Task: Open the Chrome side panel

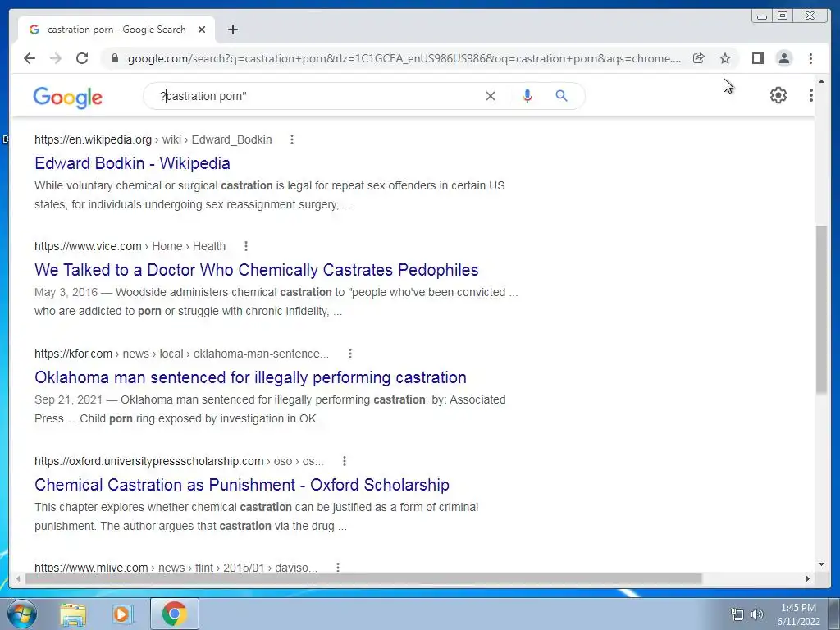Action: (x=757, y=58)
